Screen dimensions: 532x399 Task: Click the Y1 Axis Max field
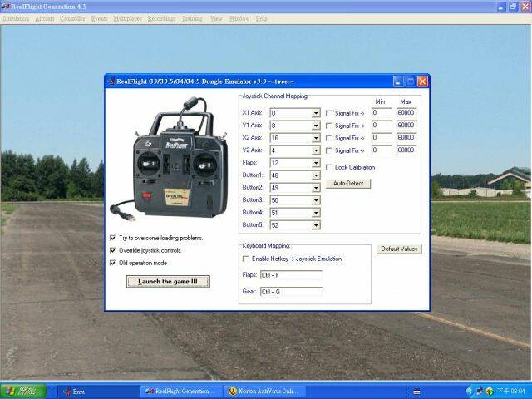click(x=406, y=126)
